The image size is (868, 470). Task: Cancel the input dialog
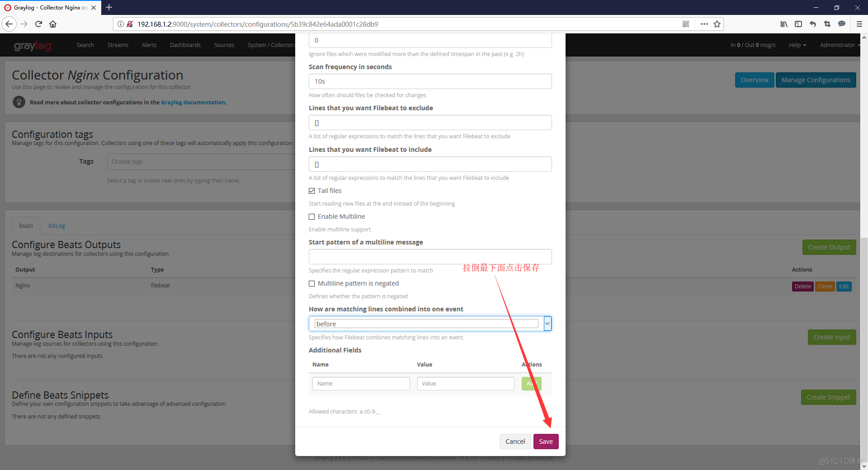click(515, 442)
